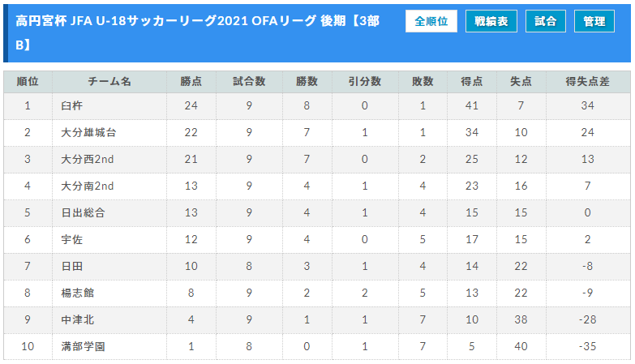The image size is (635, 364).
Task: Click the 順位 column header
Action: click(28, 81)
